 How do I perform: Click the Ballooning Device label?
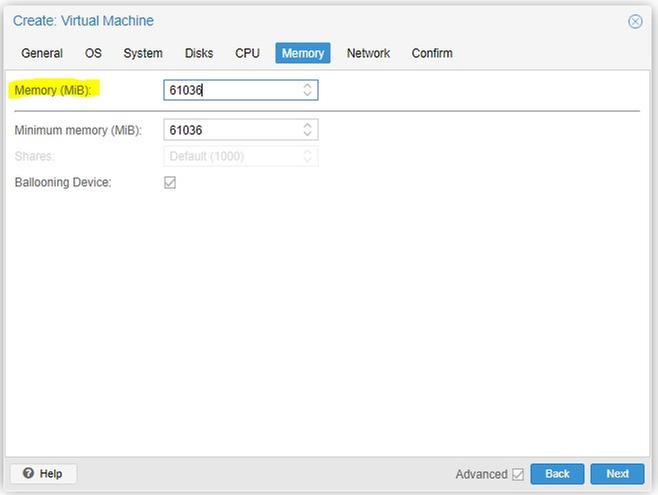63,182
